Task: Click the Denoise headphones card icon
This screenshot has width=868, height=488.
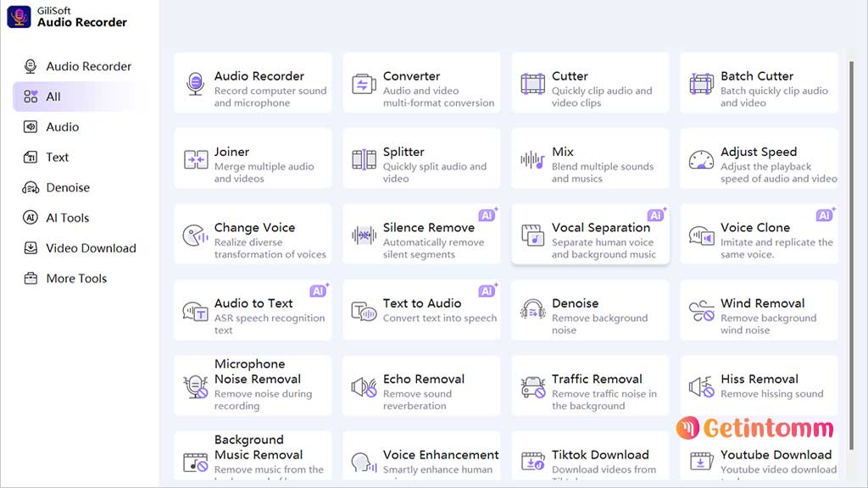Action: point(532,311)
